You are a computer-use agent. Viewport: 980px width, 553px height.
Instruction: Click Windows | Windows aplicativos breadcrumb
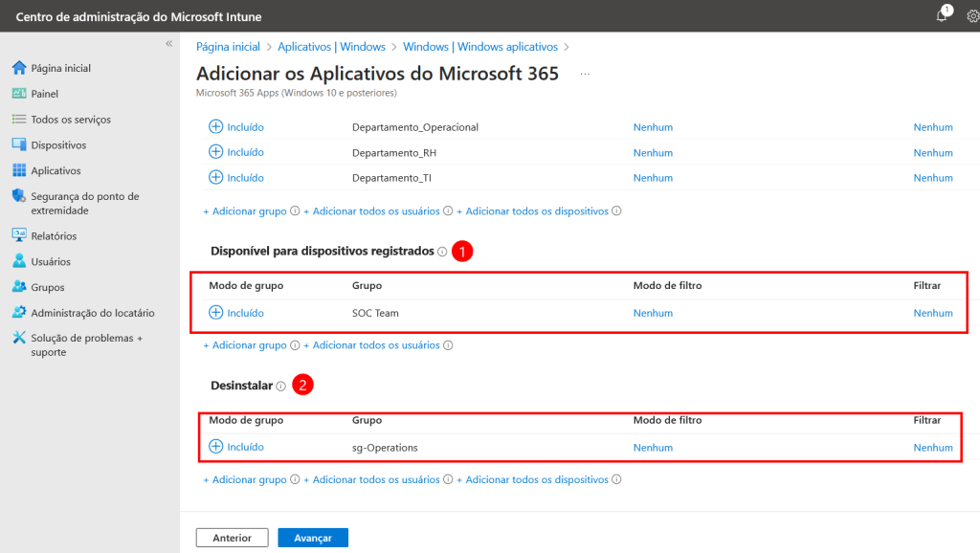480,47
